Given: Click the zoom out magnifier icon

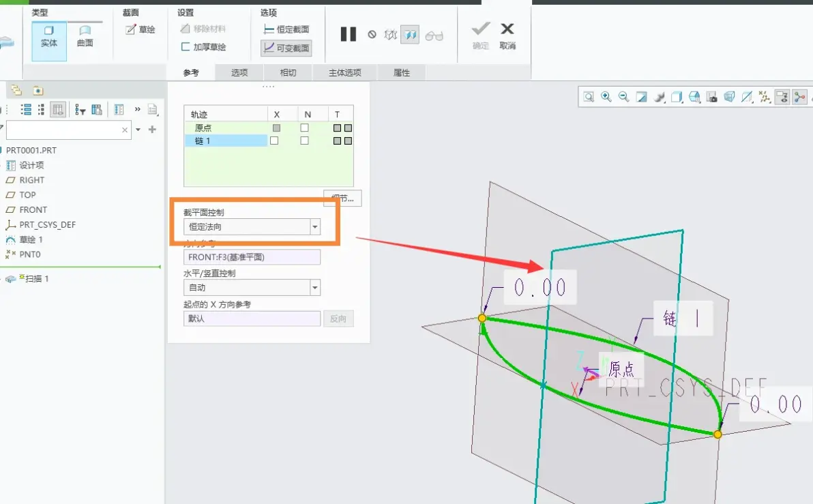Looking at the screenshot, I should pyautogui.click(x=624, y=97).
